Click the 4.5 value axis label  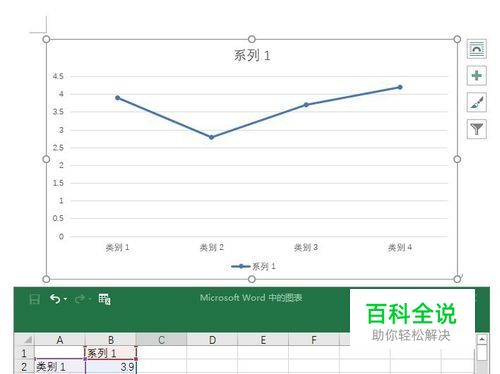58,76
